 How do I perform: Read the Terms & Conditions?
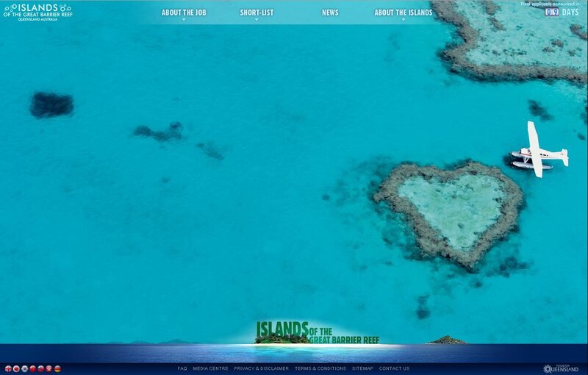click(320, 368)
